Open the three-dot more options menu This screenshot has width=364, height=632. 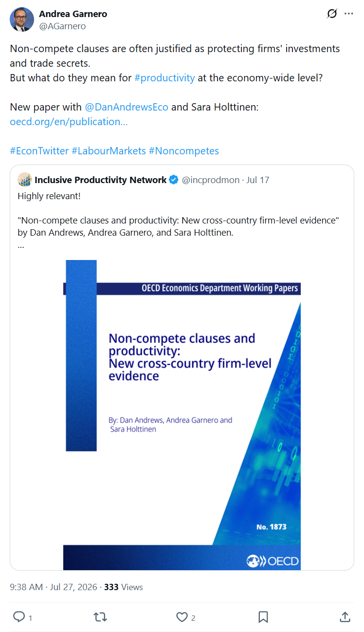click(x=349, y=14)
